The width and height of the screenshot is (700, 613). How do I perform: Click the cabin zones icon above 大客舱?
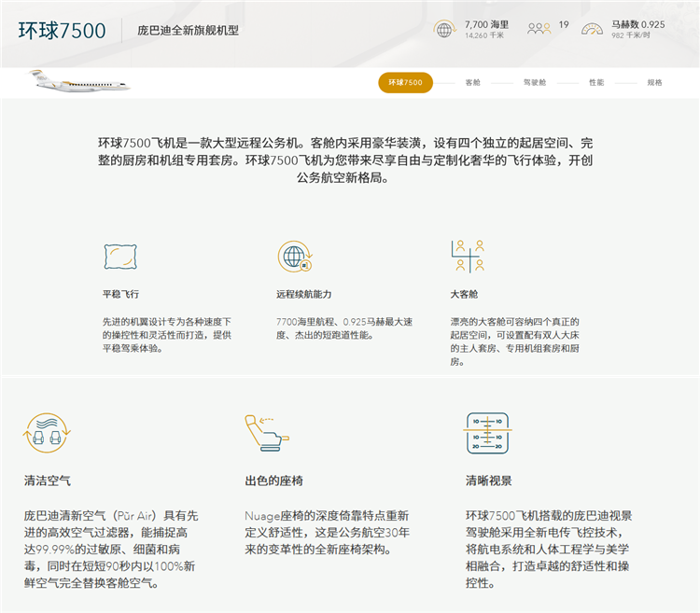pyautogui.click(x=468, y=256)
